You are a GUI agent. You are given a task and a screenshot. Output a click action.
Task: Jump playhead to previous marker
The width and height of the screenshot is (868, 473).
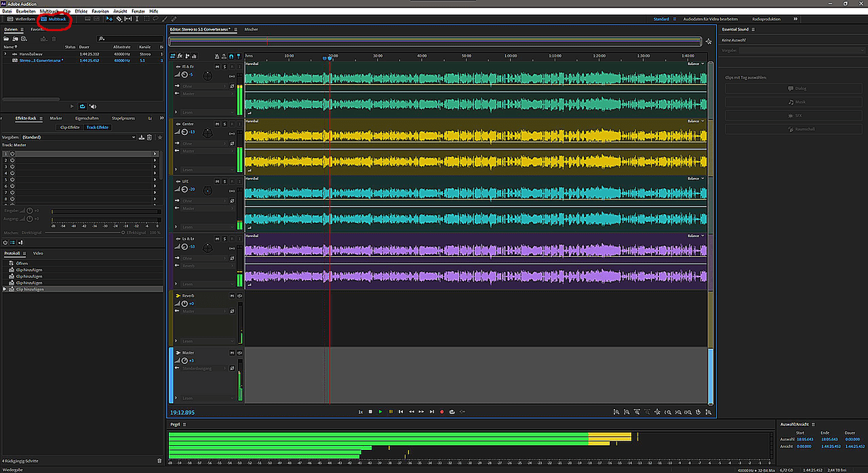click(x=401, y=411)
